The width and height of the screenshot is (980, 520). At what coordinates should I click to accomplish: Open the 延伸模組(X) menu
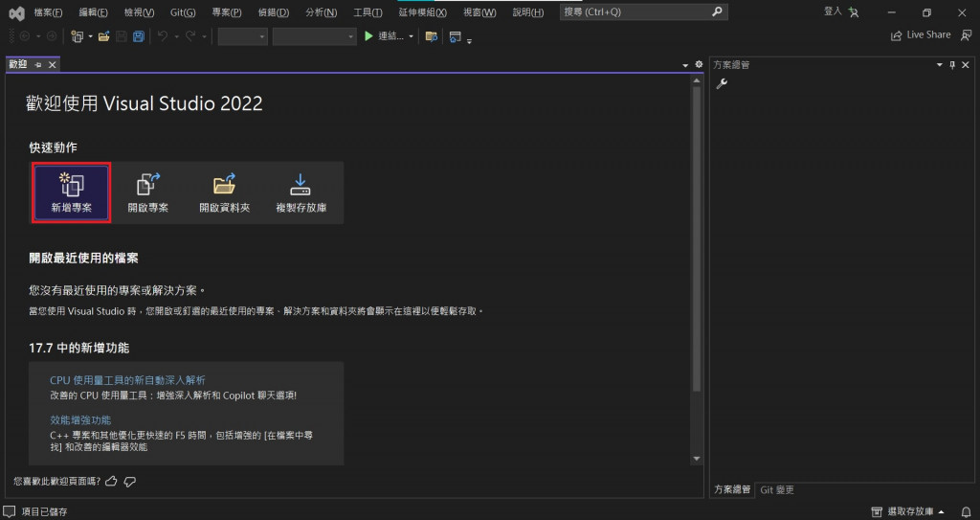coord(422,12)
